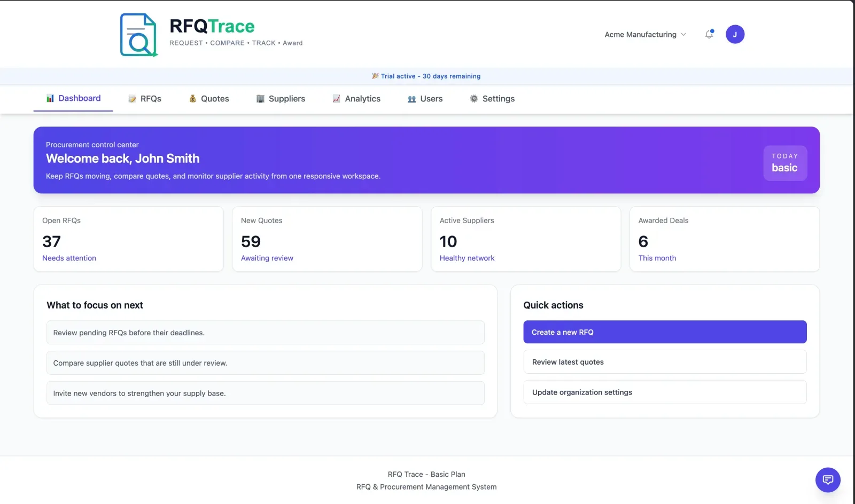Click Create a new RFQ button

(x=665, y=332)
